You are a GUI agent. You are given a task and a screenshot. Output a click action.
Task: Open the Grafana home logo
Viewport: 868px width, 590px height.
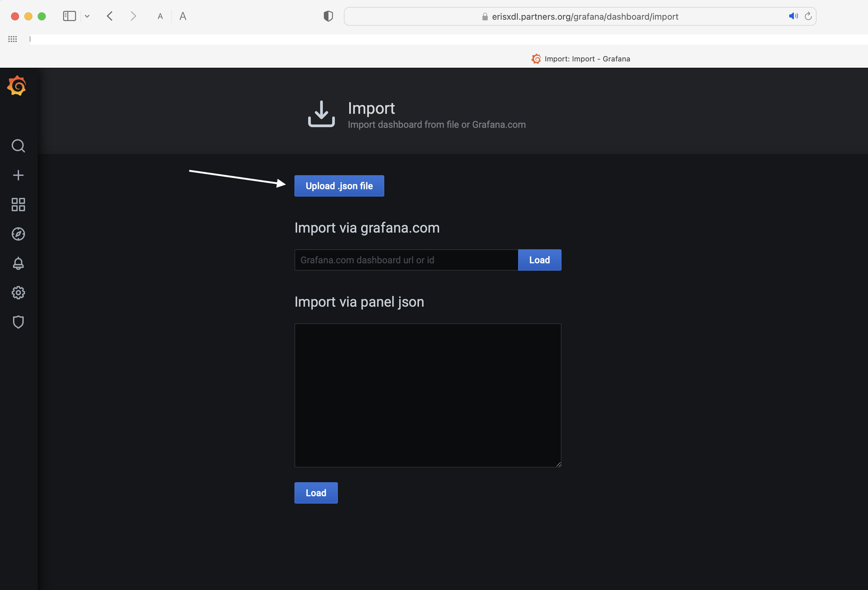click(17, 85)
